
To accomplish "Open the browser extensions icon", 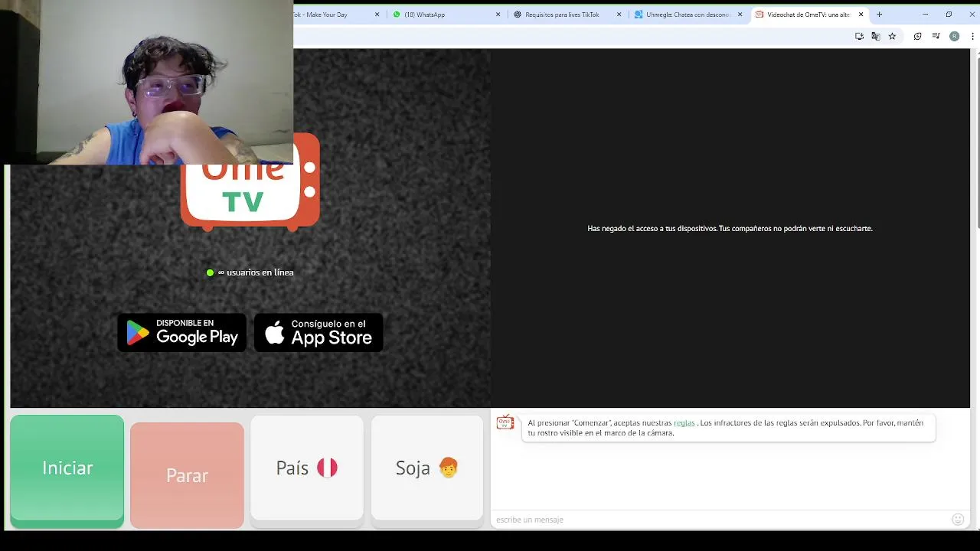I will (x=917, y=36).
